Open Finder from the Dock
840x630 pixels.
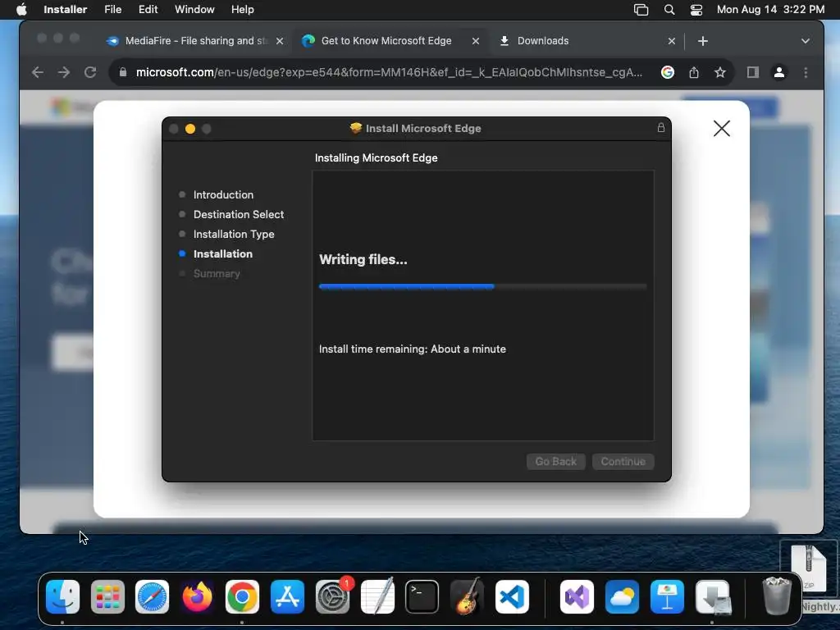[x=62, y=597]
